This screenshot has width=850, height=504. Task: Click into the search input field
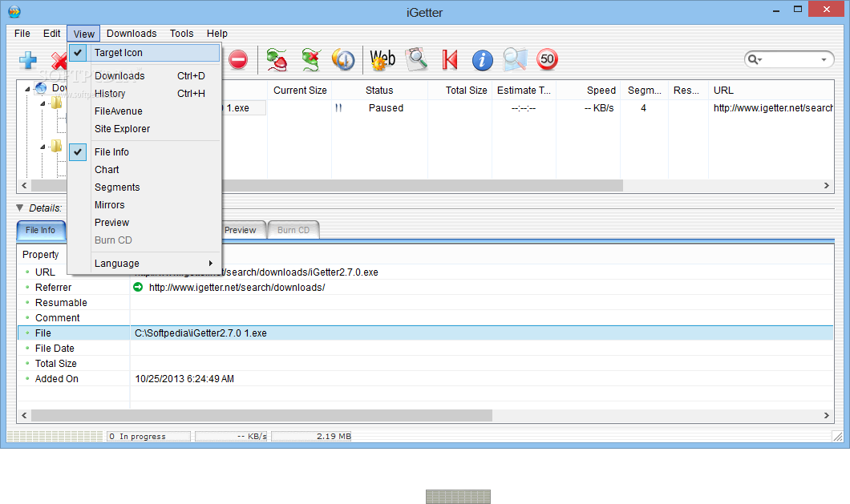click(x=791, y=59)
